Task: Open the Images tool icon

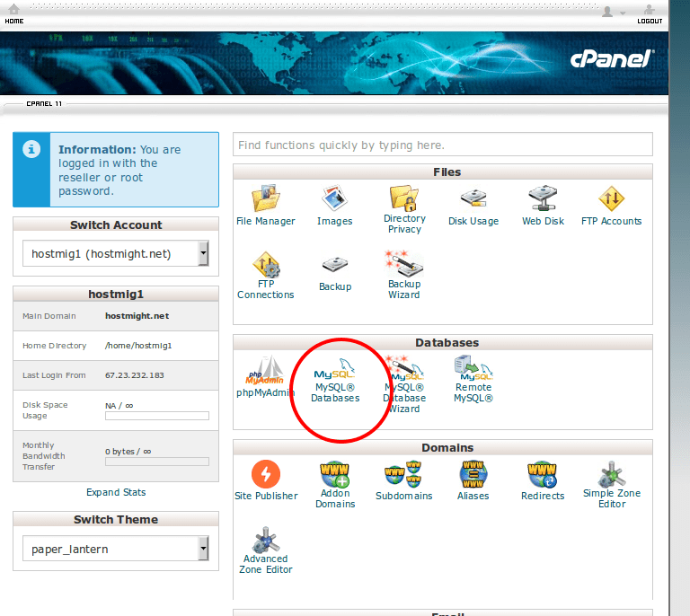Action: (334, 198)
